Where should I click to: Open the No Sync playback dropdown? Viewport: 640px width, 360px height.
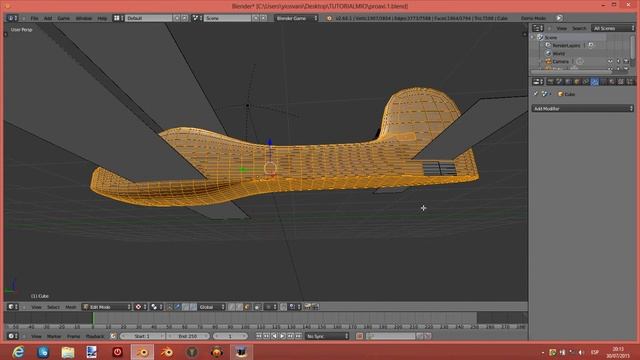coord(327,336)
